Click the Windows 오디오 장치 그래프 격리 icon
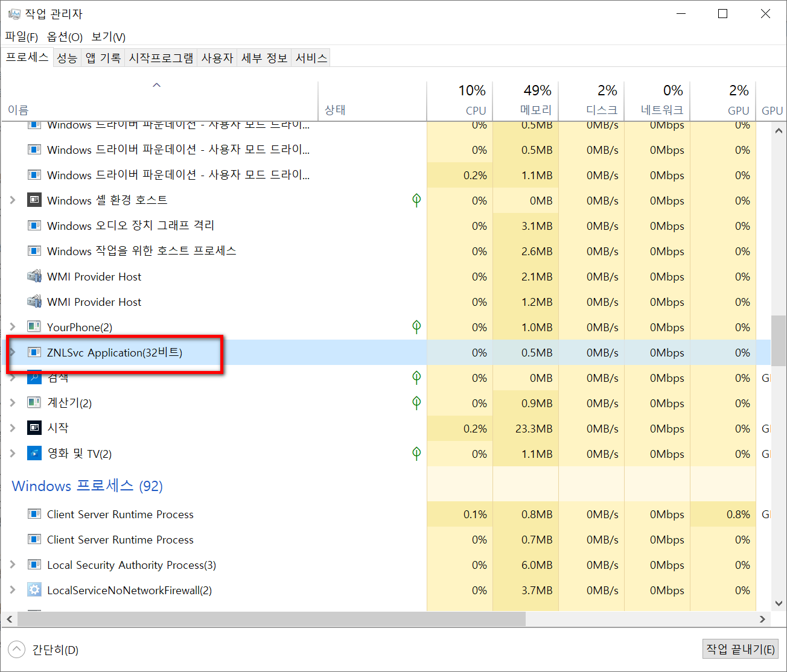This screenshot has height=672, width=787. pyautogui.click(x=34, y=225)
